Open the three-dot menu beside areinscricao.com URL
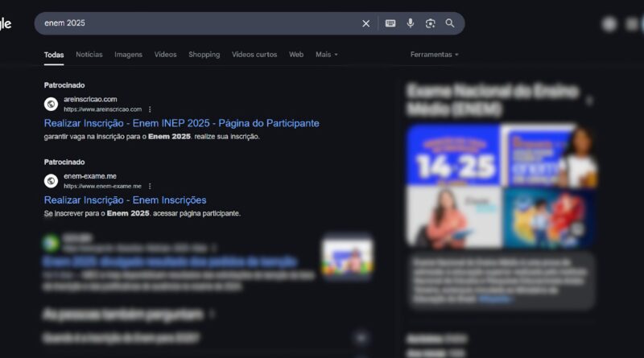Viewport: 644px width, 358px height. click(150, 109)
